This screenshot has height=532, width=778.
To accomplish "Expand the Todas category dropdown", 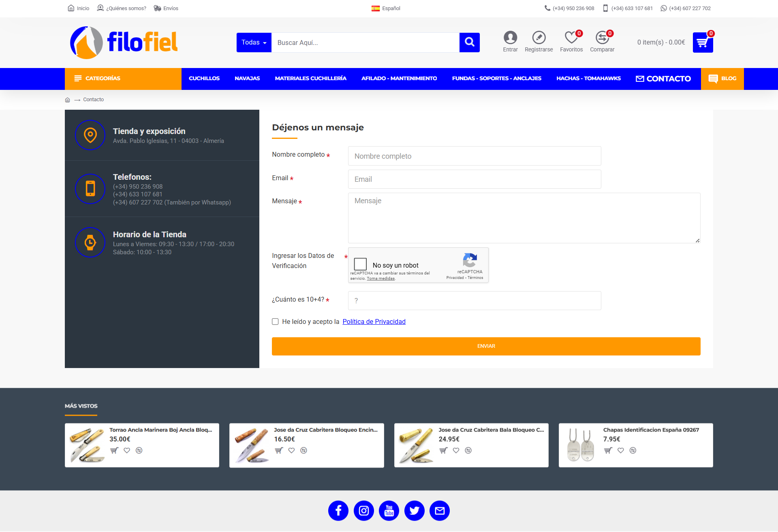I will point(254,43).
